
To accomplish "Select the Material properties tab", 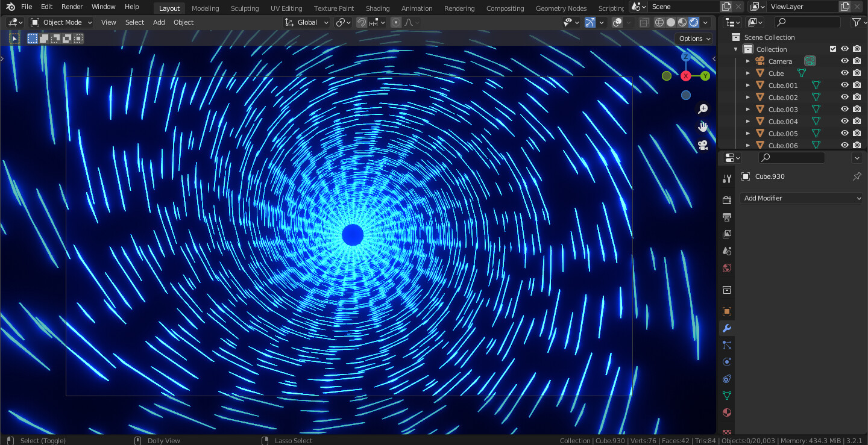I will pyautogui.click(x=726, y=412).
